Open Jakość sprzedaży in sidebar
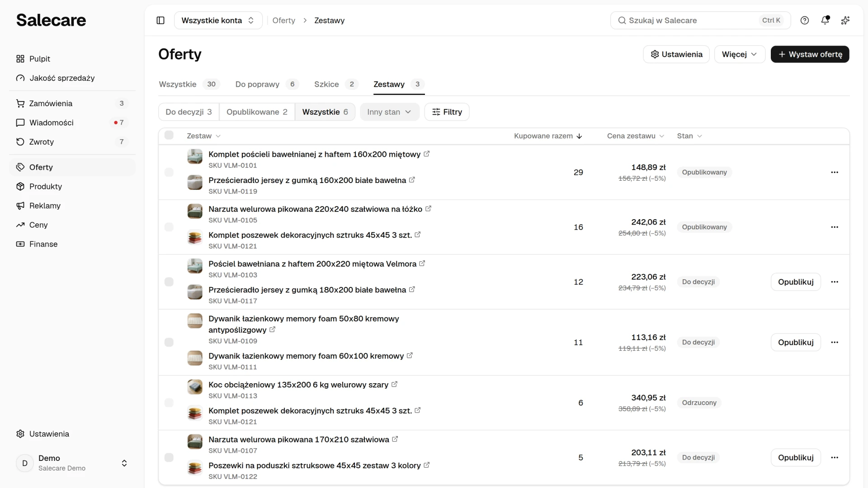The image size is (868, 488). point(72,78)
